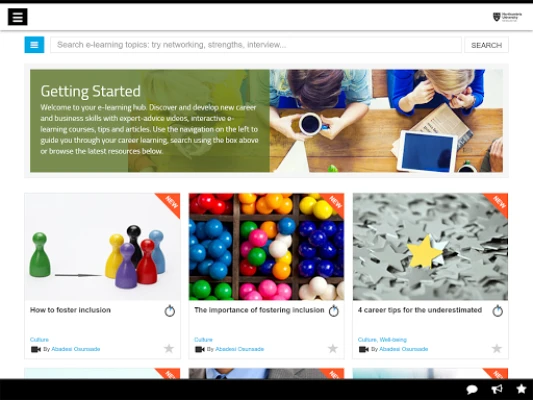Image resolution: width=533 pixels, height=400 pixels.
Task: Favorite How to foster inclusion with star
Action: [169, 348]
